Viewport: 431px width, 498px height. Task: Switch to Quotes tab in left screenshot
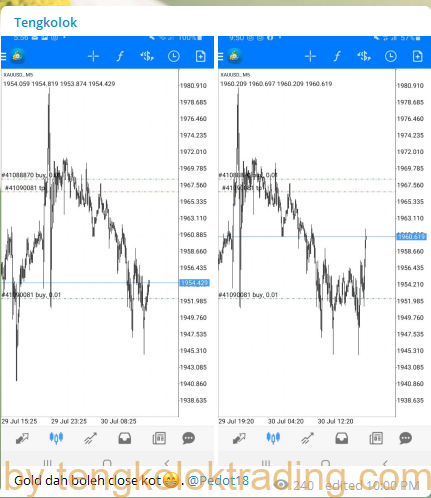(x=22, y=438)
